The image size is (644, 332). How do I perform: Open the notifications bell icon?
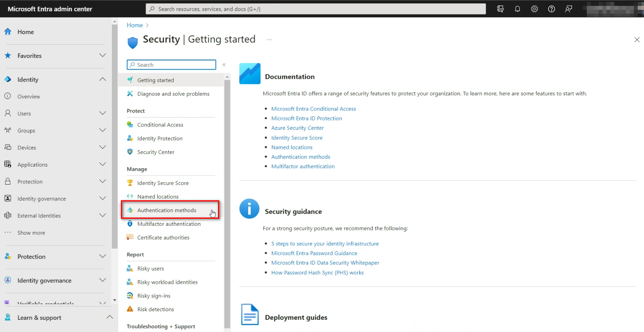518,9
